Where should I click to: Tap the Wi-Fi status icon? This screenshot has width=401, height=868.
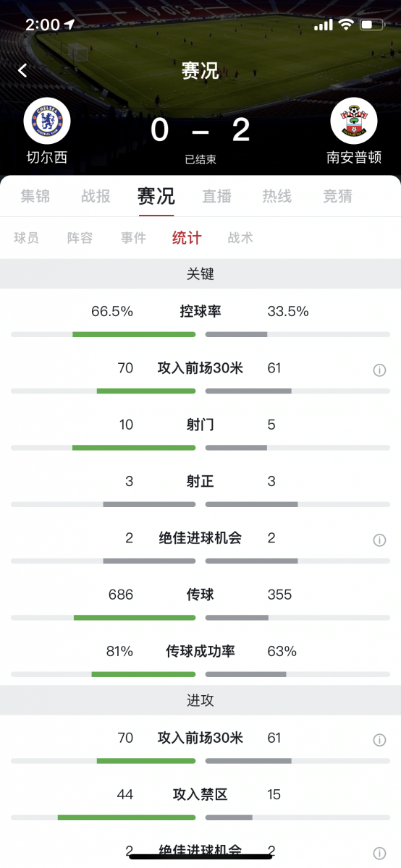click(346, 25)
